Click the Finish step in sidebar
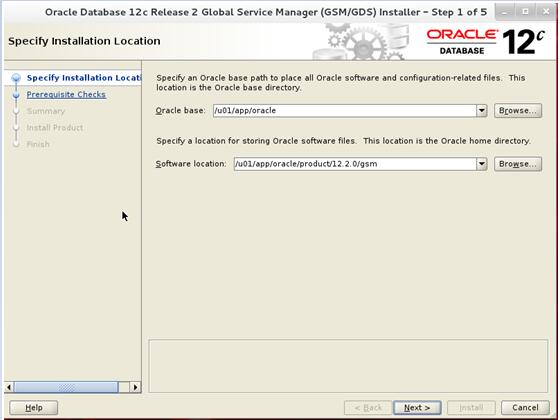 pyautogui.click(x=38, y=144)
